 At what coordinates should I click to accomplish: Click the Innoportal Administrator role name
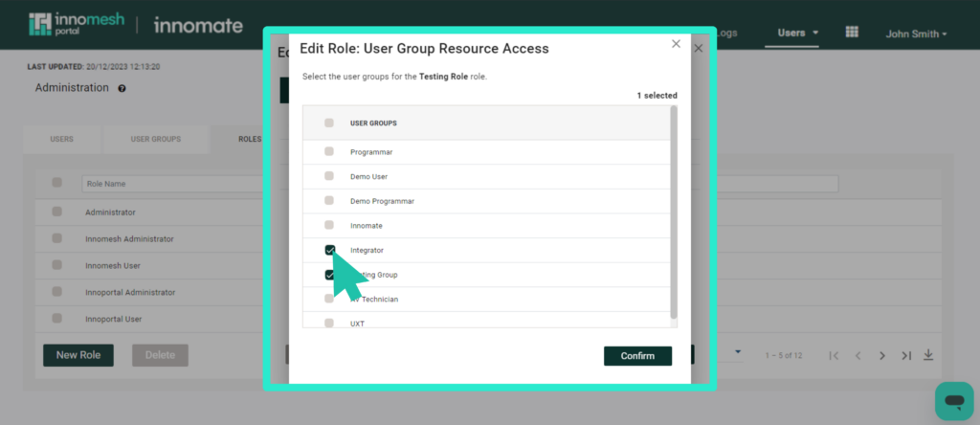click(x=130, y=292)
